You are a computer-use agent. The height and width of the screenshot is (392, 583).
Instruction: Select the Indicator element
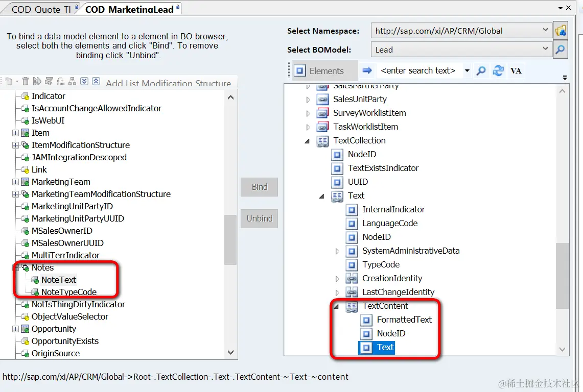tap(49, 96)
